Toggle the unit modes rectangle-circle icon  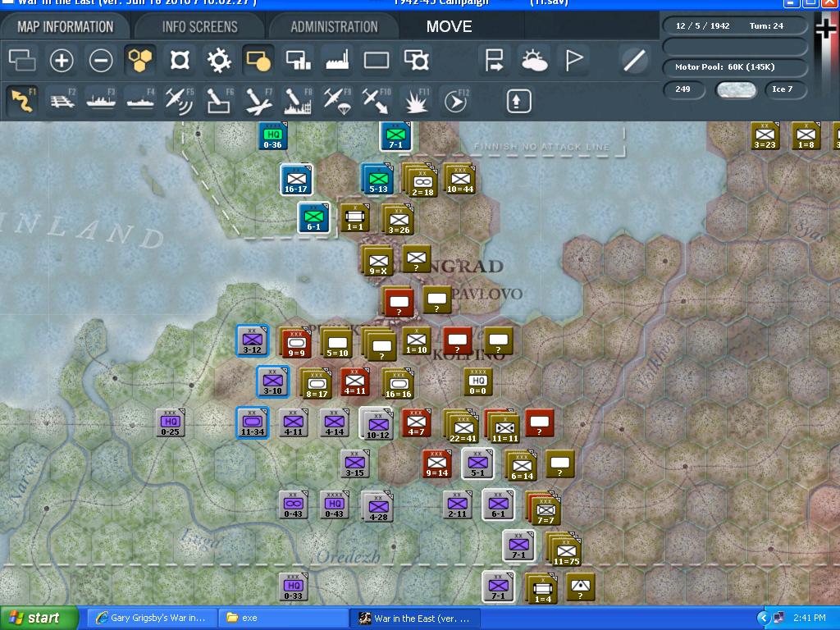258,60
